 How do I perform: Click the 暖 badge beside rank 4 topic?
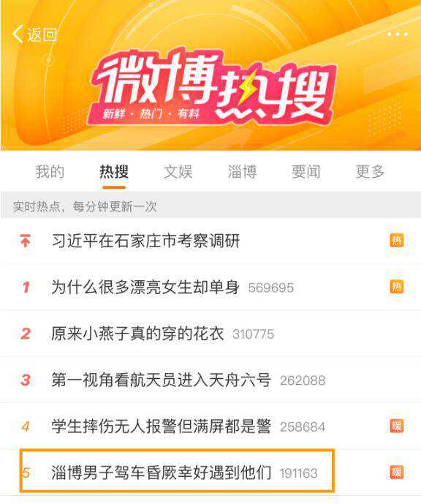tap(397, 426)
